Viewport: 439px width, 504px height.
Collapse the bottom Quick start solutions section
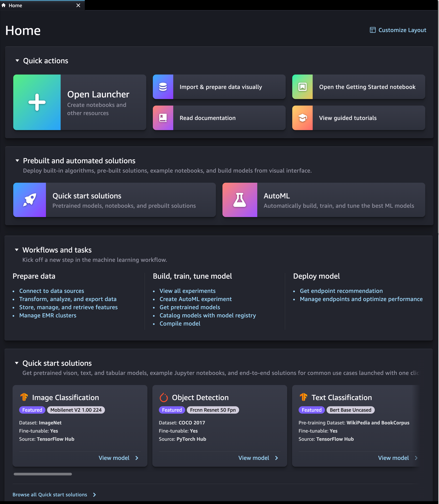pyautogui.click(x=17, y=363)
